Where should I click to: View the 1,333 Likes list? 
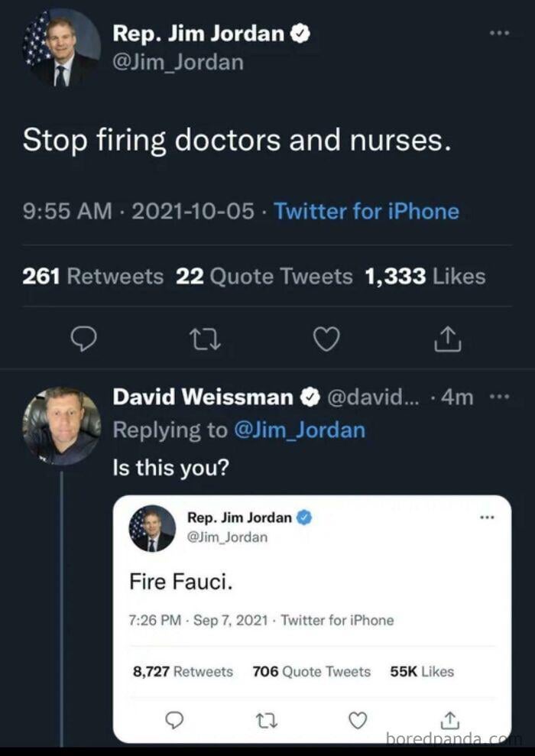tap(426, 276)
